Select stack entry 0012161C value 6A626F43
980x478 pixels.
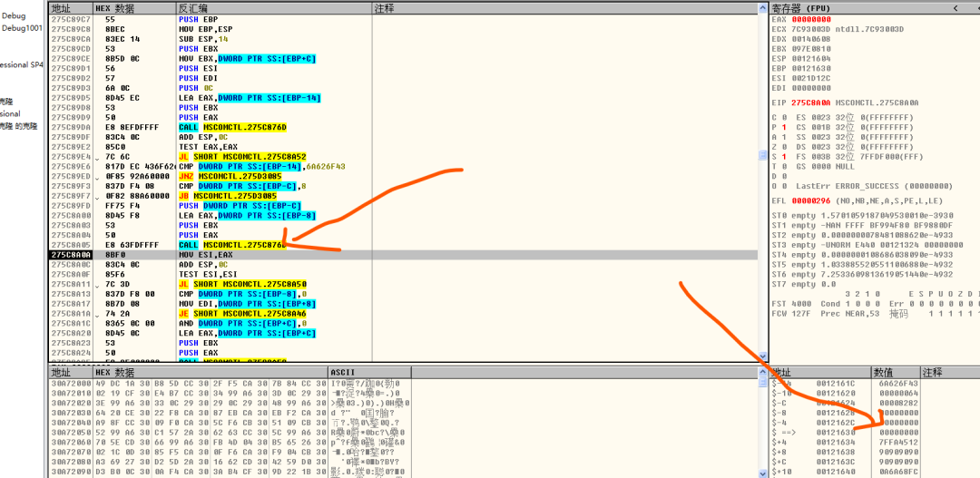[900, 383]
